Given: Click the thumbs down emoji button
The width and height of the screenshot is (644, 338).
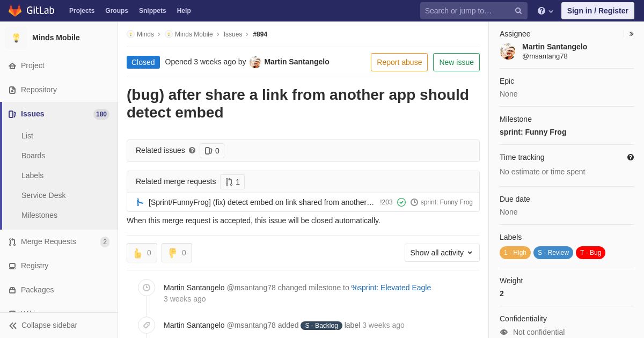Looking at the screenshot, I should pyautogui.click(x=177, y=253).
